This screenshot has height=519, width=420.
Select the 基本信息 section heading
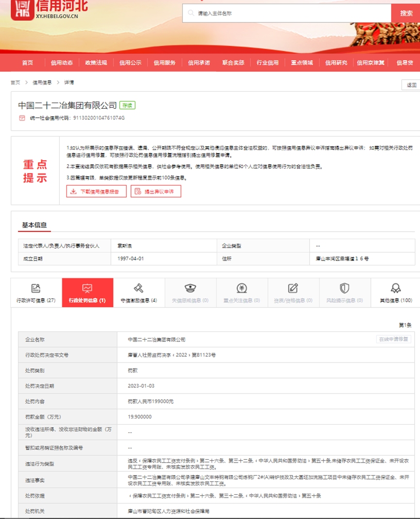pyautogui.click(x=34, y=225)
